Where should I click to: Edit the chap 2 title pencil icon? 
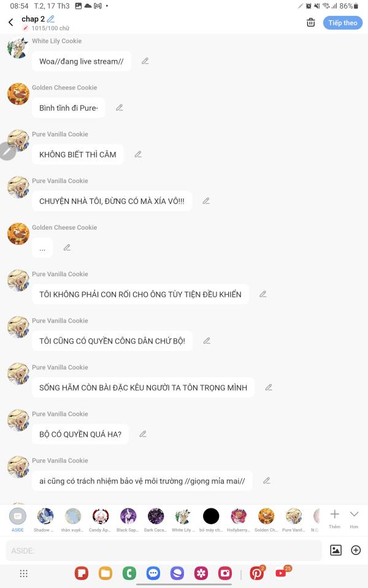(51, 19)
